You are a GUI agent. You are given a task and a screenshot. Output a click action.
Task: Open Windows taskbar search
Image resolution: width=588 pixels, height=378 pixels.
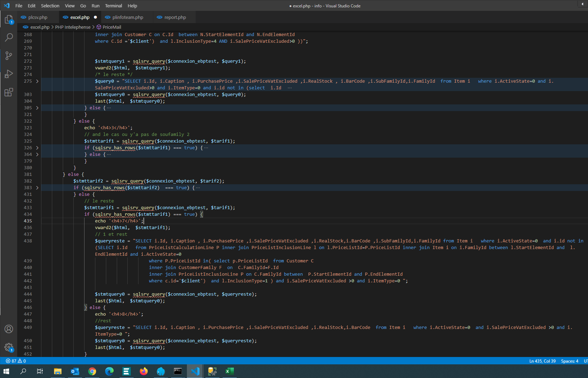pos(23,371)
